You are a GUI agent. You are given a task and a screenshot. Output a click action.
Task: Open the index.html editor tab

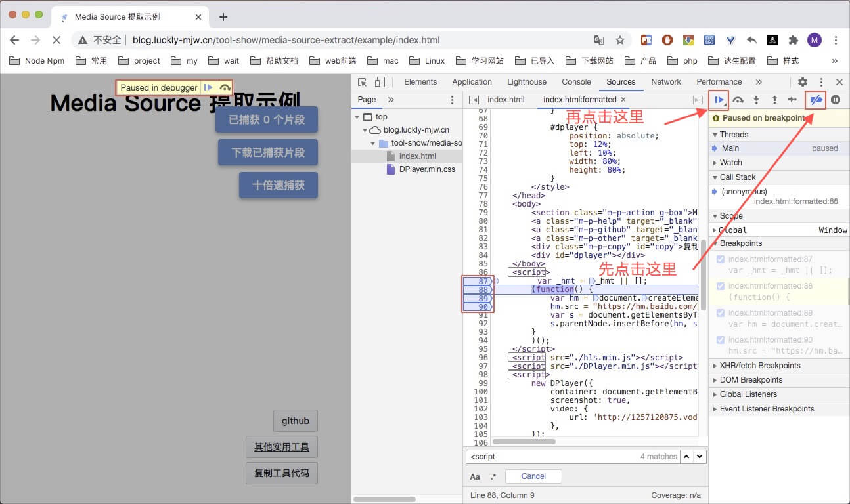[506, 100]
